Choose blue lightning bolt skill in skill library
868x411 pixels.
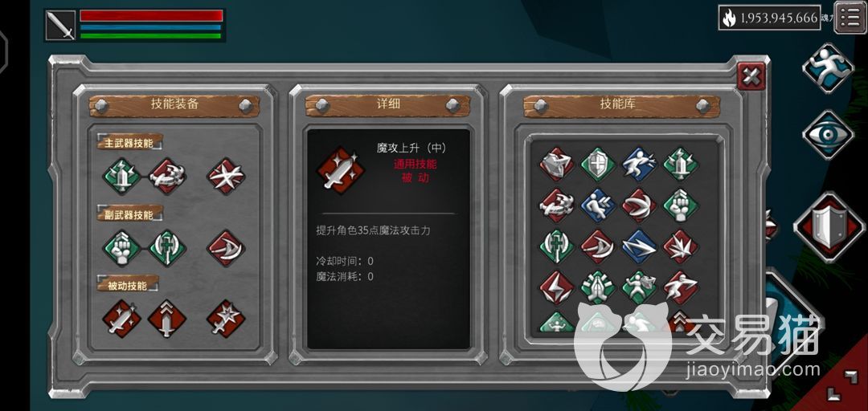pyautogui.click(x=640, y=246)
